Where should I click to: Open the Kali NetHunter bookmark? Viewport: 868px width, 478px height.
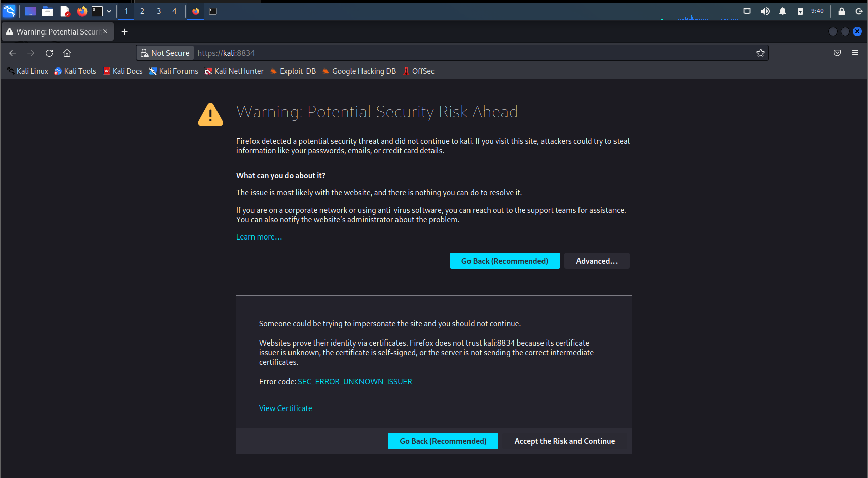234,71
